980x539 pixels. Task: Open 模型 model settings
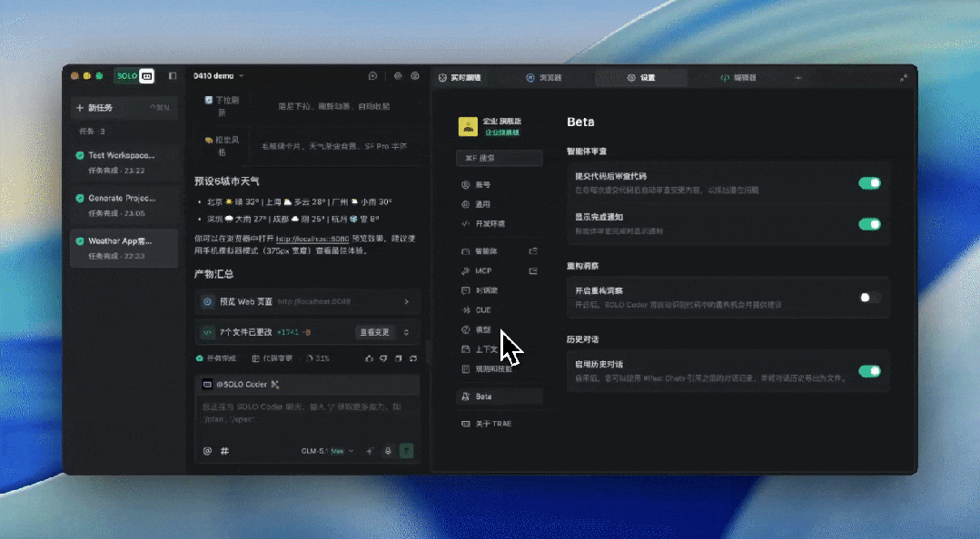500,329
